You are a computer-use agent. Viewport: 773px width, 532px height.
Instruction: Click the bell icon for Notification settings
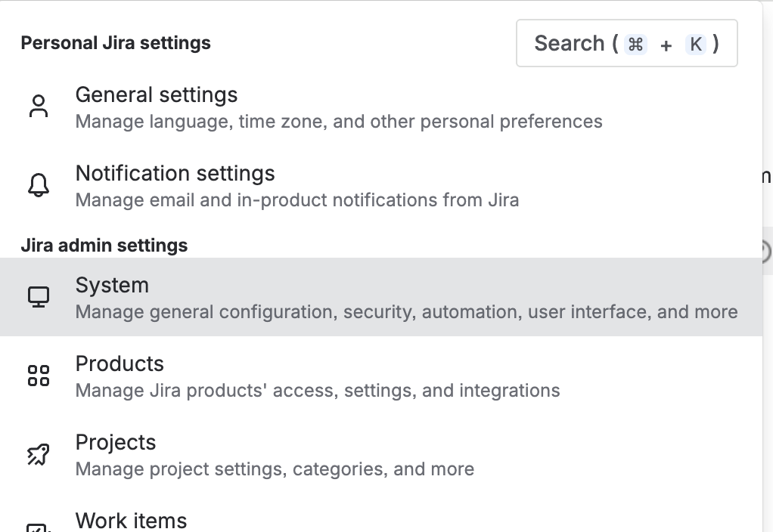(x=38, y=185)
